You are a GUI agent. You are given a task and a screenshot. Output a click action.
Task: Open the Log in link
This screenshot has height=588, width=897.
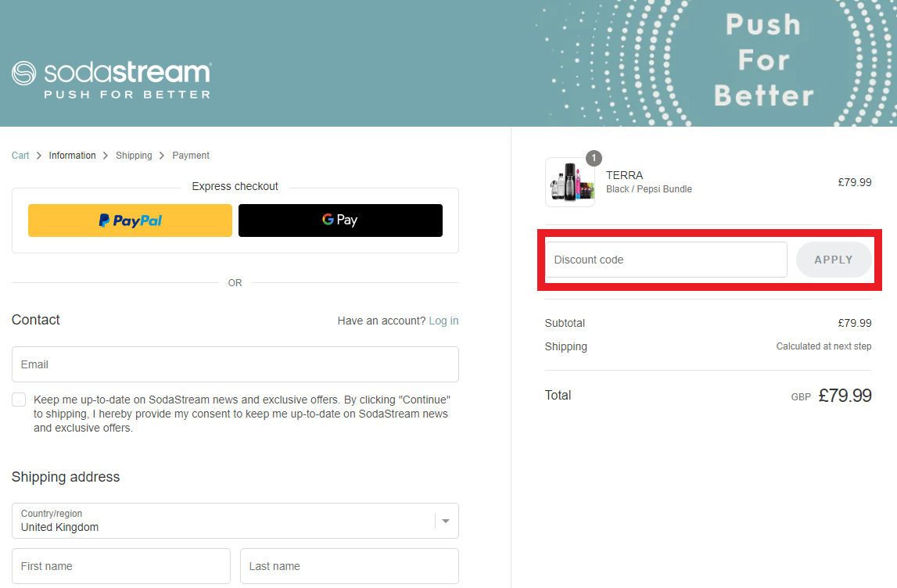(443, 321)
